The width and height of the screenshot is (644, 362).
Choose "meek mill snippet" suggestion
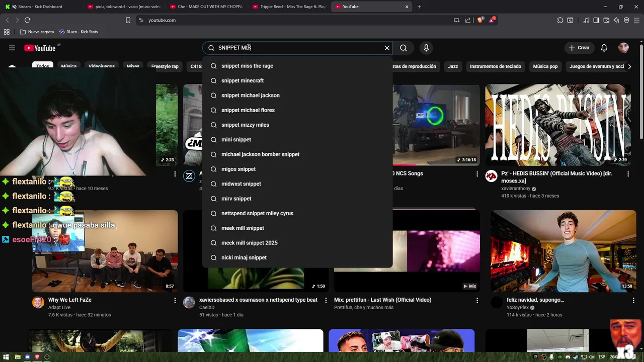(x=297, y=228)
